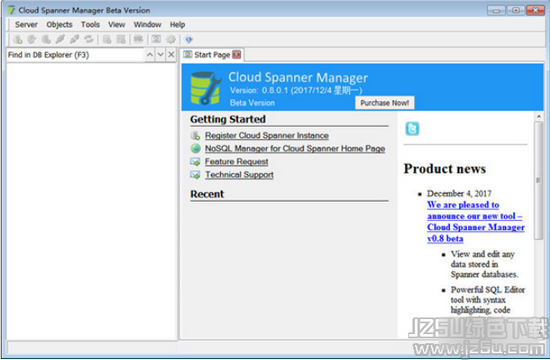The width and height of the screenshot is (550, 360).
Task: Click the news panel vertical scrollbar thumb
Action: pyautogui.click(x=538, y=180)
